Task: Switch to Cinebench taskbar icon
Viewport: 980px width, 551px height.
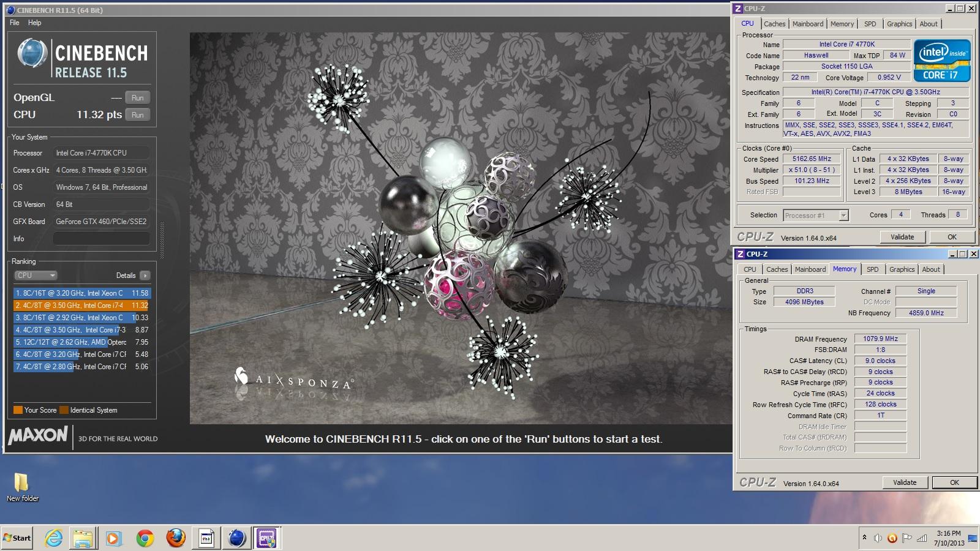Action: point(237,538)
